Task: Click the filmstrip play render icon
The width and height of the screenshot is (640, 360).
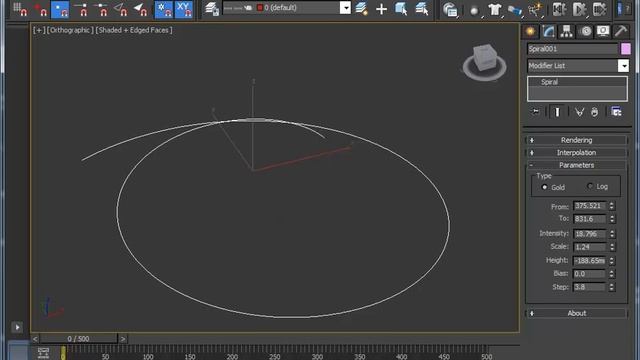Action: [x=579, y=9]
